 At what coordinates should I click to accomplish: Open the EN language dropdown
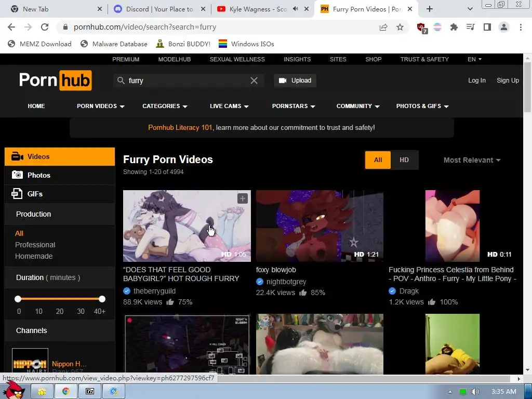tap(474, 59)
